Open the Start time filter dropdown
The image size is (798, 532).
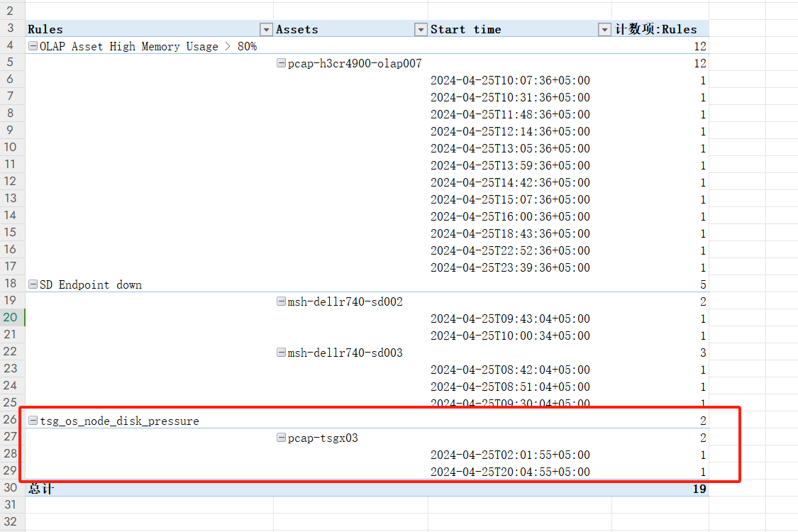click(604, 30)
